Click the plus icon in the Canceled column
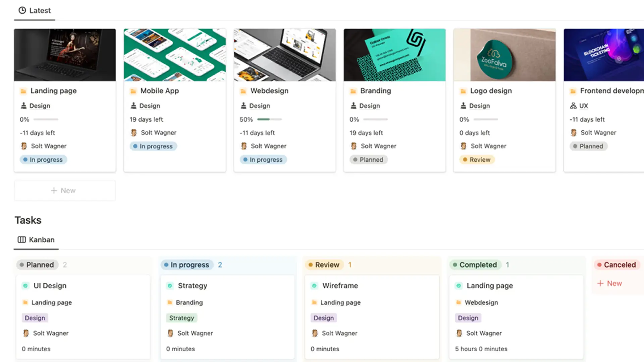Viewport: 644px width, 362px height. click(x=600, y=284)
